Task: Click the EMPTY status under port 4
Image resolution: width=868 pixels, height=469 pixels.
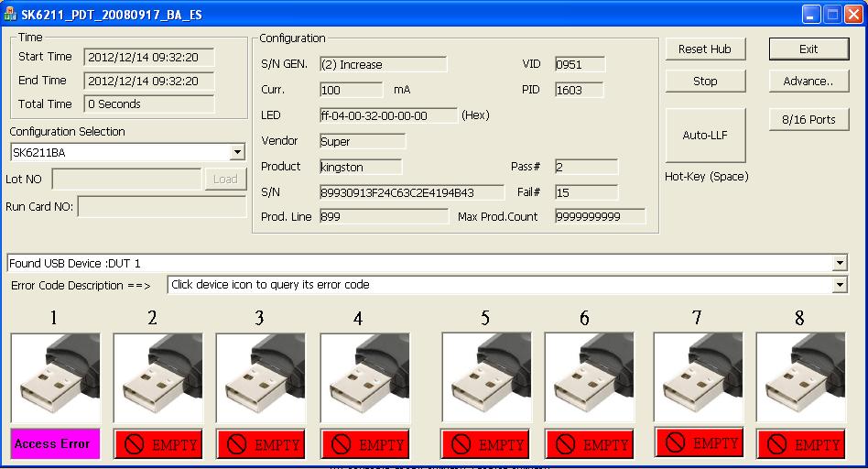Action: (365, 444)
